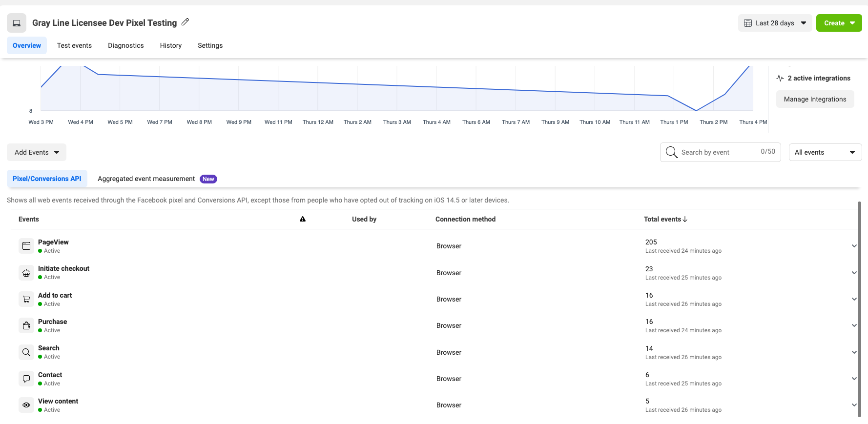Open the History tab
Viewport: 868px width, 424px height.
coord(171,45)
